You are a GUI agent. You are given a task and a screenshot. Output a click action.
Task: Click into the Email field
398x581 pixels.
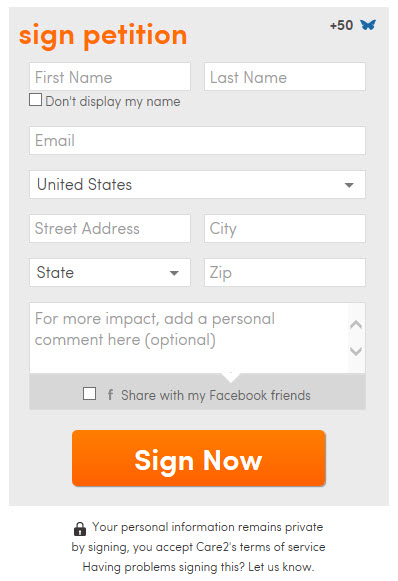(197, 141)
